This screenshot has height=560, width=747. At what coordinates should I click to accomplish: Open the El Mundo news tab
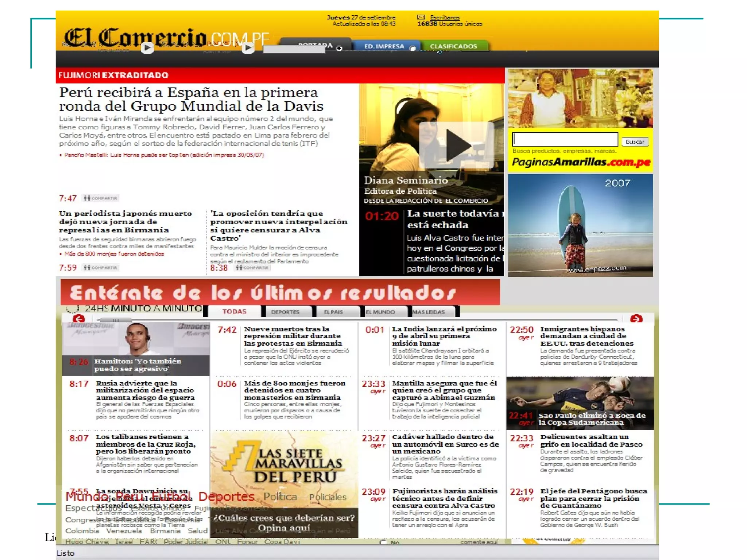pos(380,312)
